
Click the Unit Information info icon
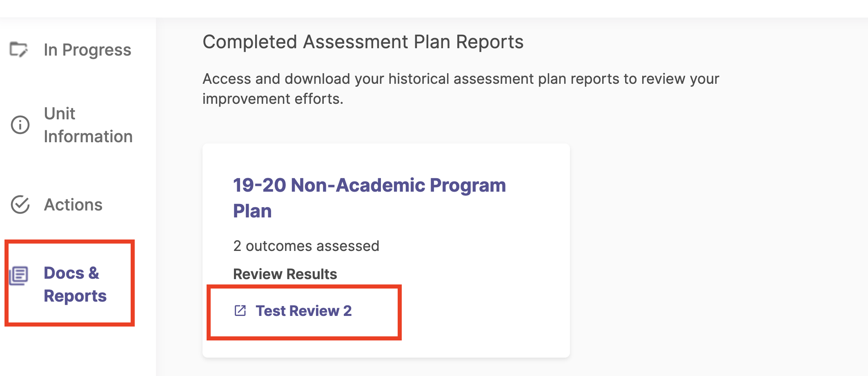[19, 125]
